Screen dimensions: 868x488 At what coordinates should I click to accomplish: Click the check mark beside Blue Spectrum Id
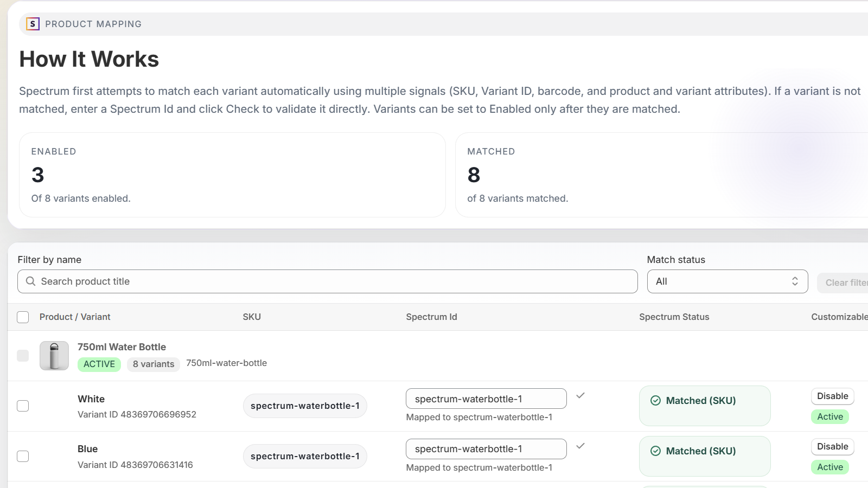pyautogui.click(x=580, y=446)
